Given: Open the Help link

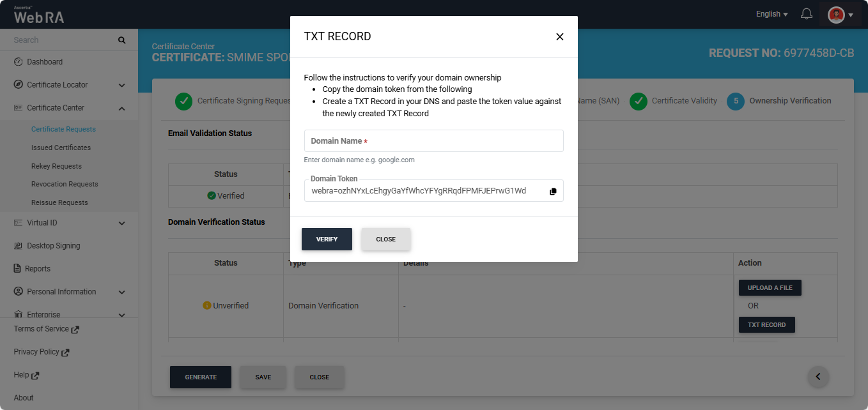Looking at the screenshot, I should [x=21, y=375].
